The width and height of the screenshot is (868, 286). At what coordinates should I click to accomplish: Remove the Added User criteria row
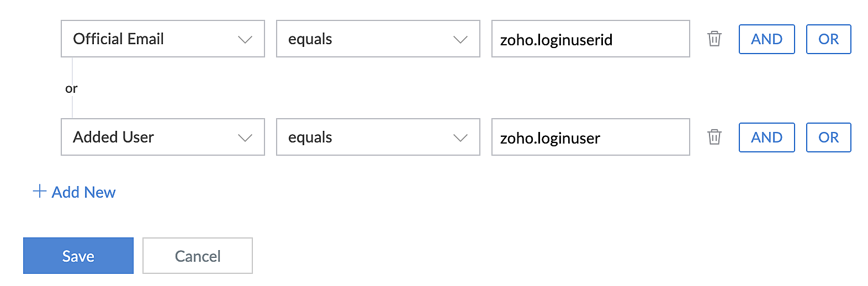[714, 137]
